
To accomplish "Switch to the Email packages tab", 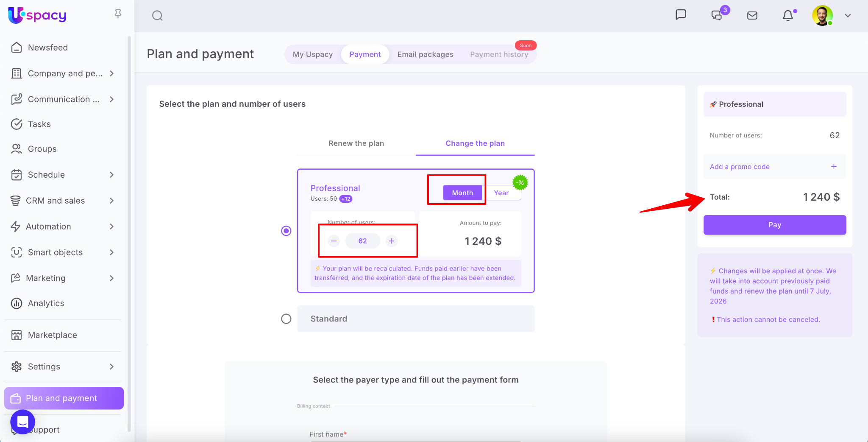I will [425, 54].
